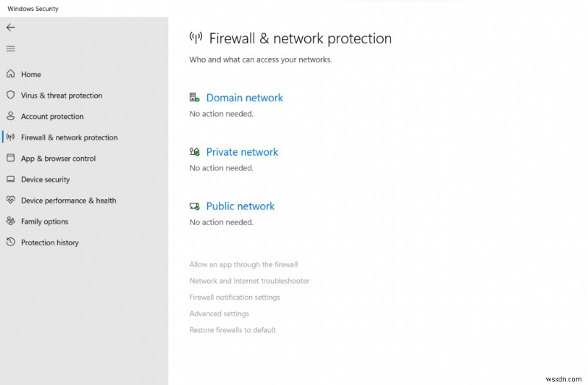Click the Virus & threat protection shield icon
The width and height of the screenshot is (588, 385).
coord(10,96)
